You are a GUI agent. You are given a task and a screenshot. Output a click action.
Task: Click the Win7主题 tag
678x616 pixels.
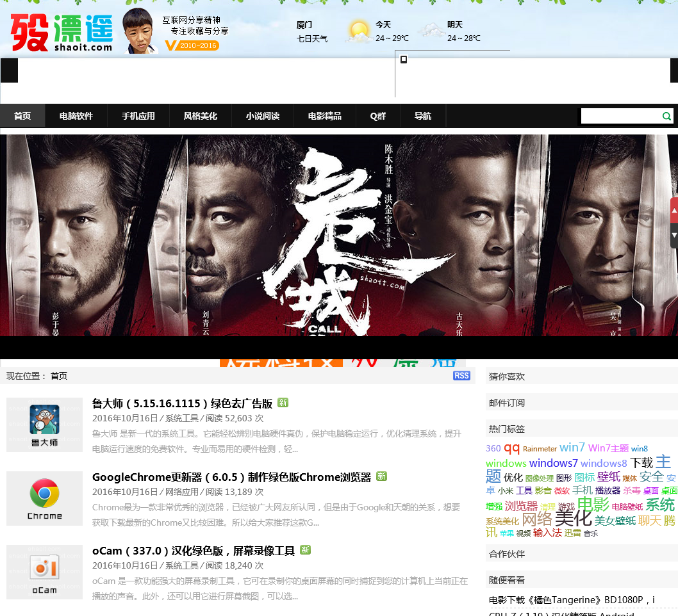(x=608, y=448)
